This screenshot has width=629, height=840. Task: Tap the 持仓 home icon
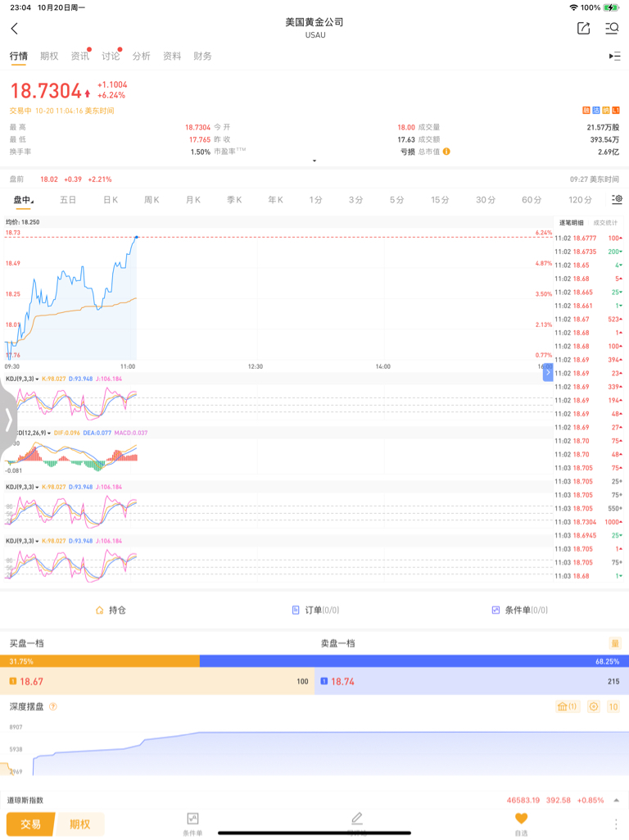(x=100, y=611)
